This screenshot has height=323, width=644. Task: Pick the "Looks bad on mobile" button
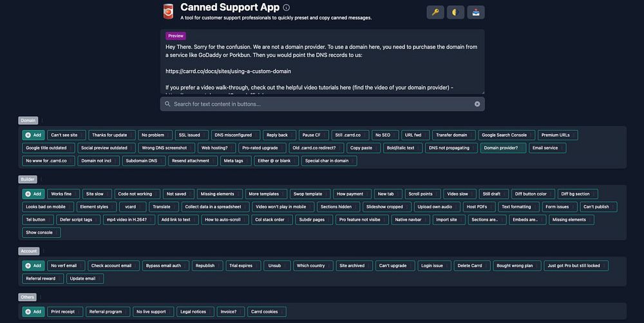click(x=48, y=206)
